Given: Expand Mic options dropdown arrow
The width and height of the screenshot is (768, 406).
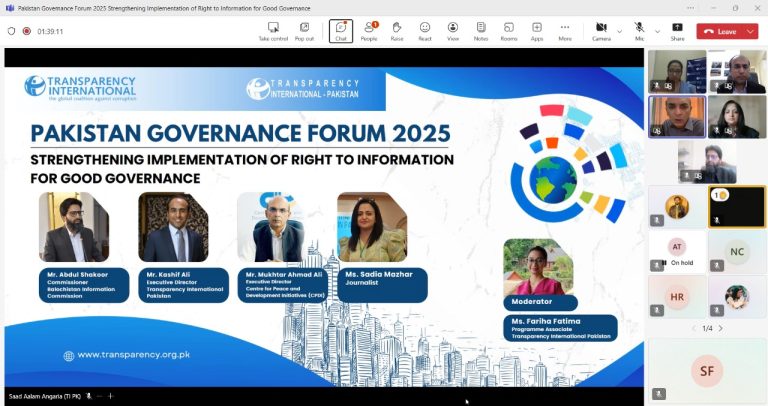Looking at the screenshot, I should 657,31.
